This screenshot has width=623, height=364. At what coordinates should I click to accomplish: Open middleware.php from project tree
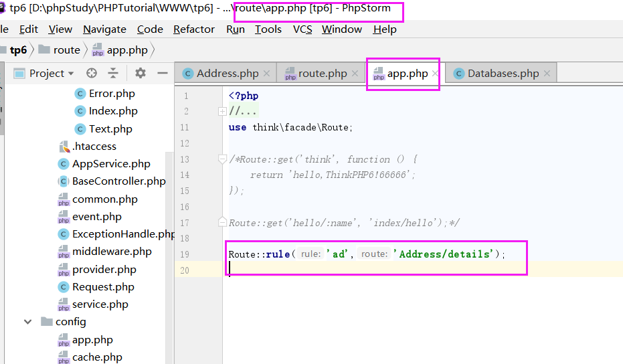pos(112,252)
